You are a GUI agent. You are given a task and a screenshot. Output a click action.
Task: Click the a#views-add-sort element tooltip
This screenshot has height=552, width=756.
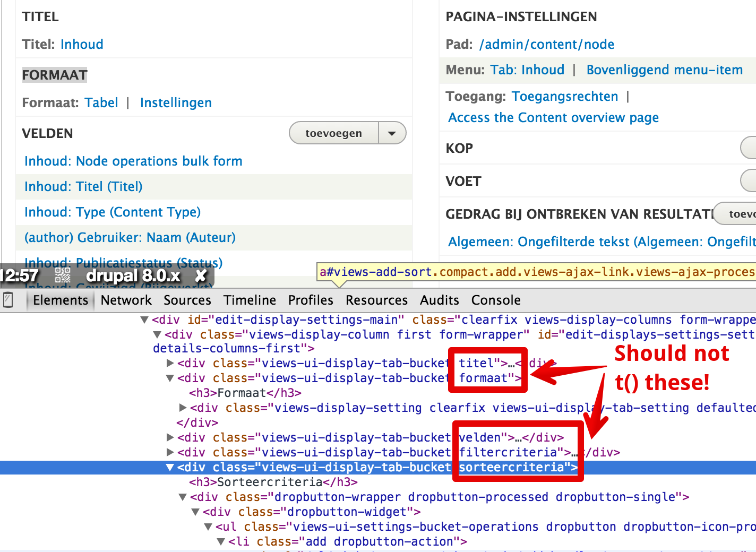pos(536,272)
